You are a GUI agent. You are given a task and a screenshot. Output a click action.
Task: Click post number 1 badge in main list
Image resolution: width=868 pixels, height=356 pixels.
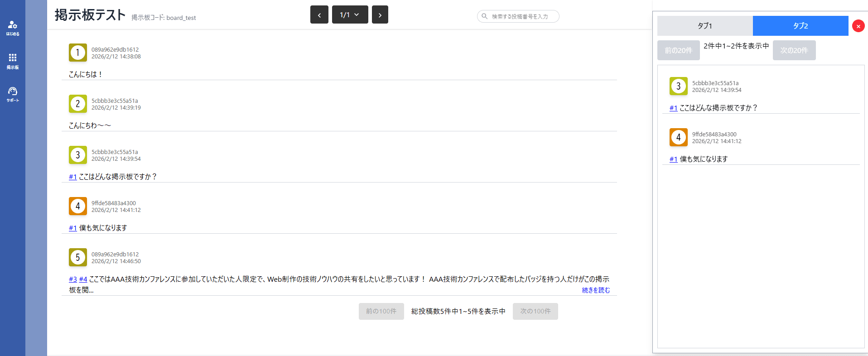click(78, 53)
